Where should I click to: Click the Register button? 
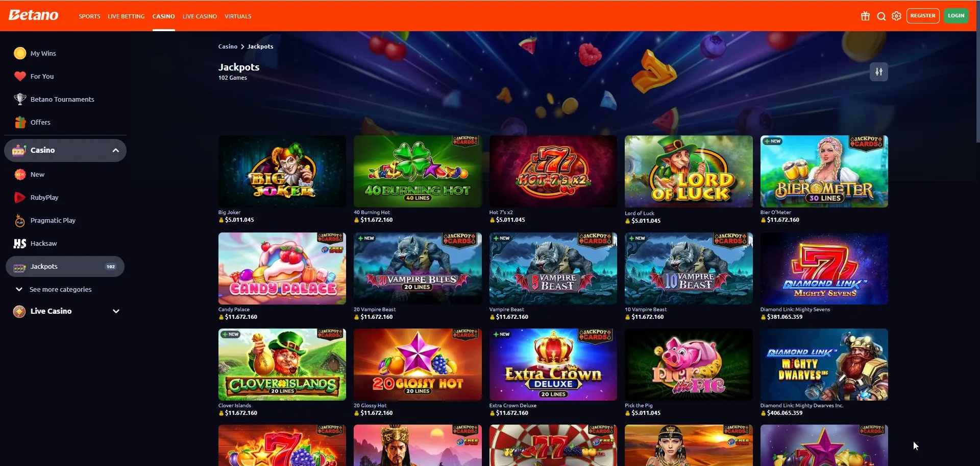(923, 16)
